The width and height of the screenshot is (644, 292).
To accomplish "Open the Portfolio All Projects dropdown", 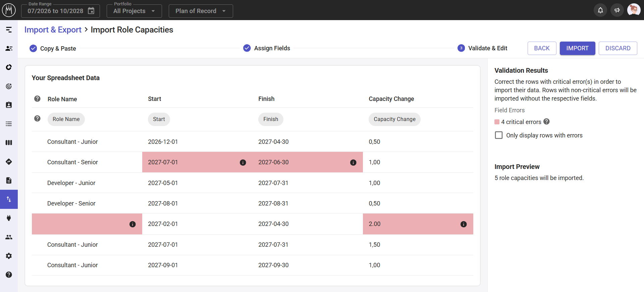I will coord(134,11).
